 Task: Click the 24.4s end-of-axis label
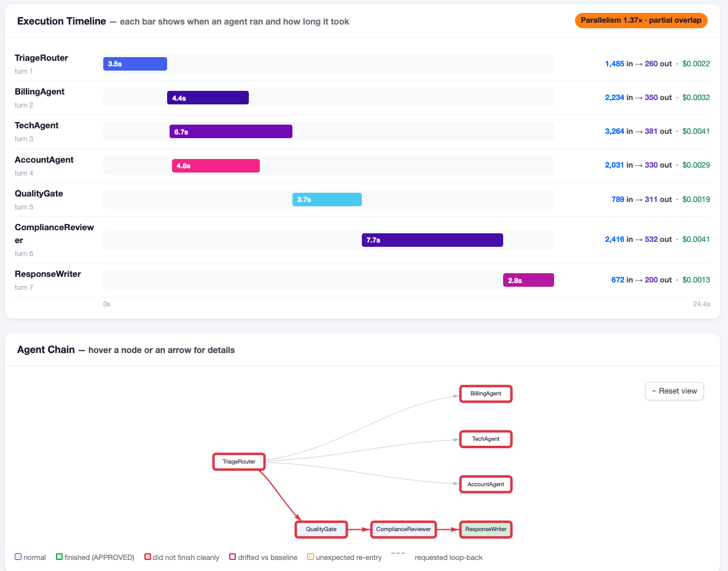(x=701, y=305)
